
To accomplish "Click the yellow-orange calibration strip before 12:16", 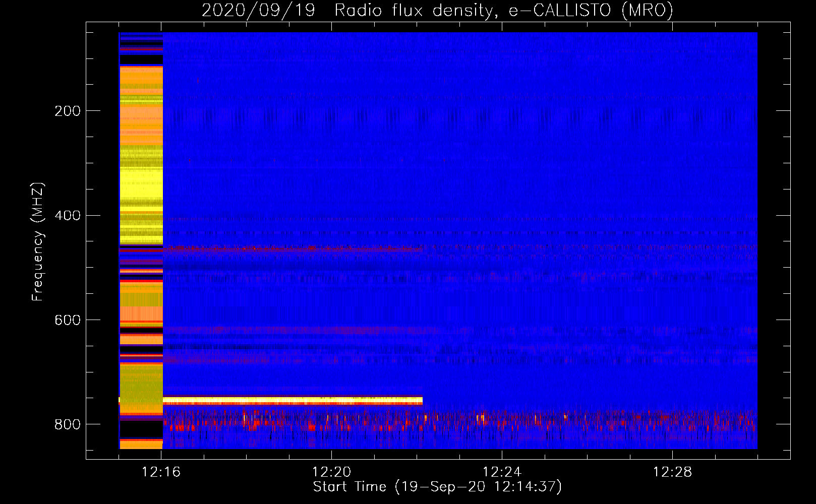I will pos(141,240).
